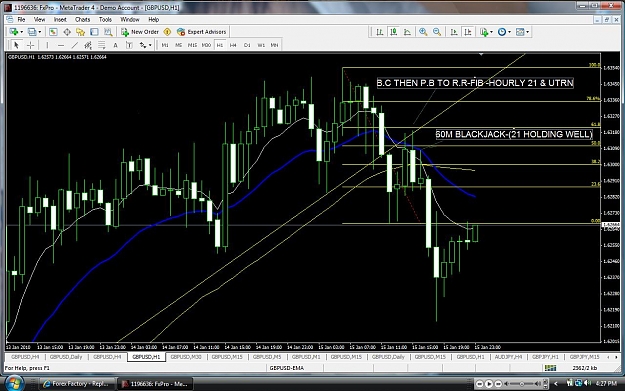Select the H4 timeframe button
The height and width of the screenshot is (391, 625).
click(233, 45)
